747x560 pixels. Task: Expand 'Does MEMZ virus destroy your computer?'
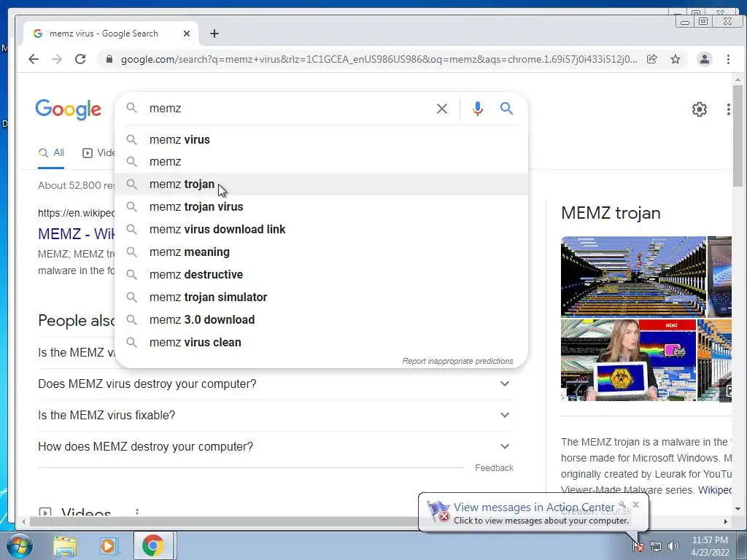click(275, 384)
